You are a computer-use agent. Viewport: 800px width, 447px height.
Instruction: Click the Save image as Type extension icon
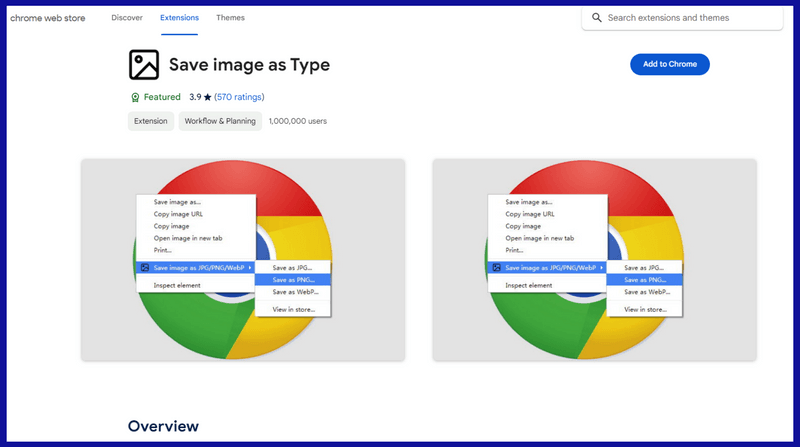click(144, 65)
